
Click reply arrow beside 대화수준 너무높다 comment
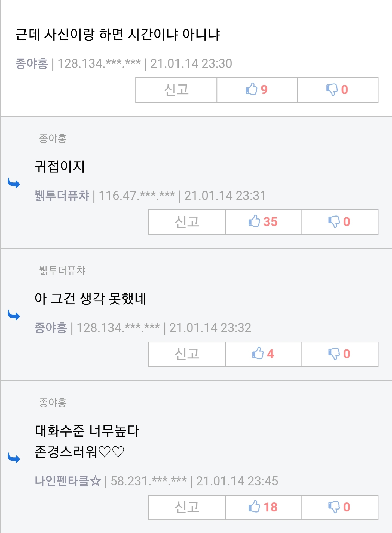pyautogui.click(x=14, y=458)
